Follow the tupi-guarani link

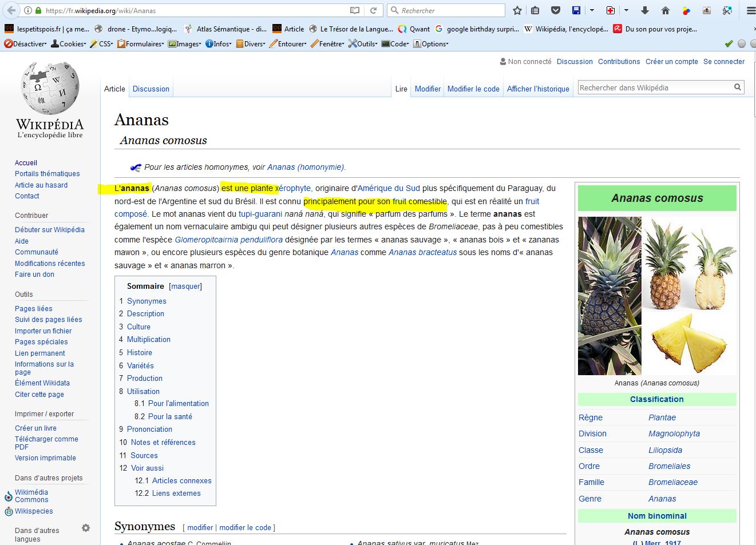[260, 214]
